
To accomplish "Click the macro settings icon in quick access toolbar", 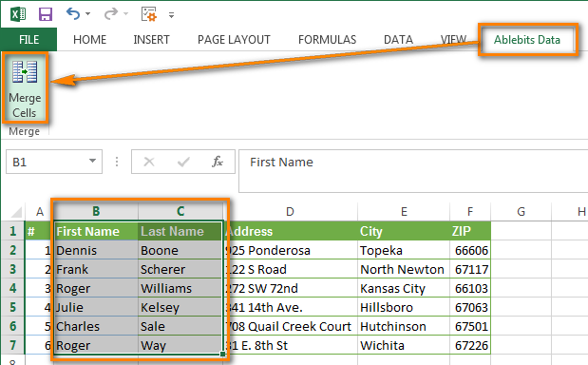I will [x=149, y=14].
